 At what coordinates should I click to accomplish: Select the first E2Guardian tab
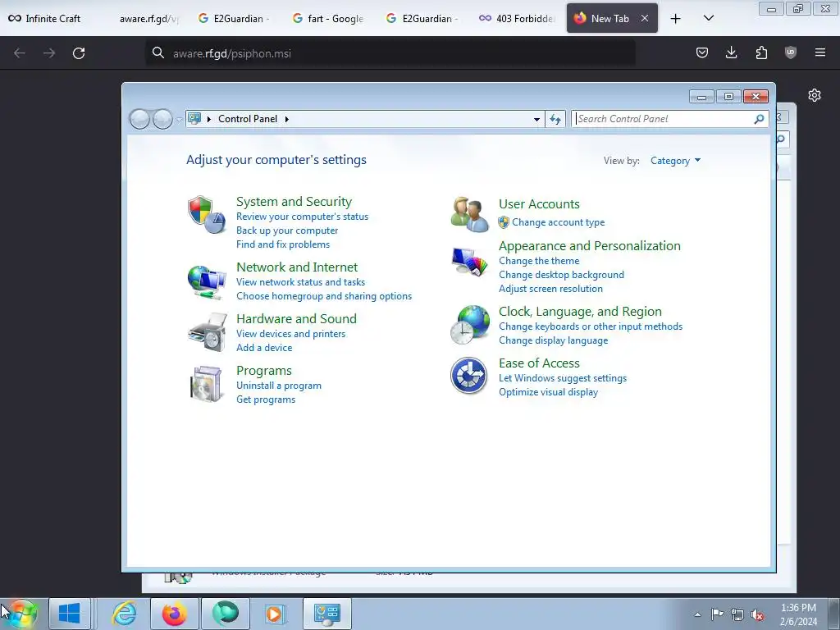[x=233, y=19]
